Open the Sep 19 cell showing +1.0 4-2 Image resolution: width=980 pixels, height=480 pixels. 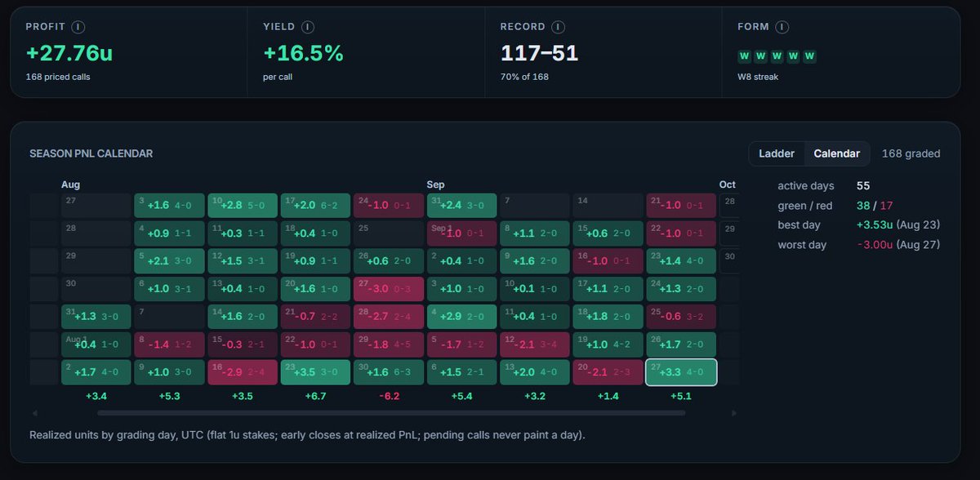coord(608,344)
